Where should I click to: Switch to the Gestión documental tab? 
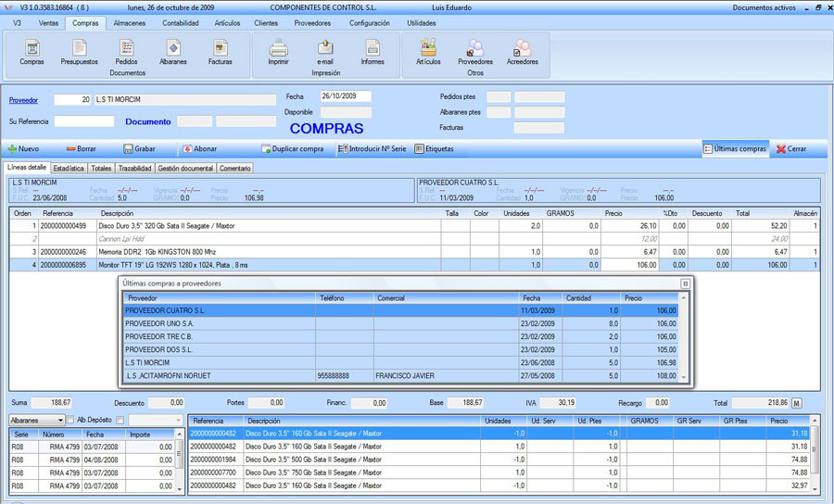click(x=185, y=168)
